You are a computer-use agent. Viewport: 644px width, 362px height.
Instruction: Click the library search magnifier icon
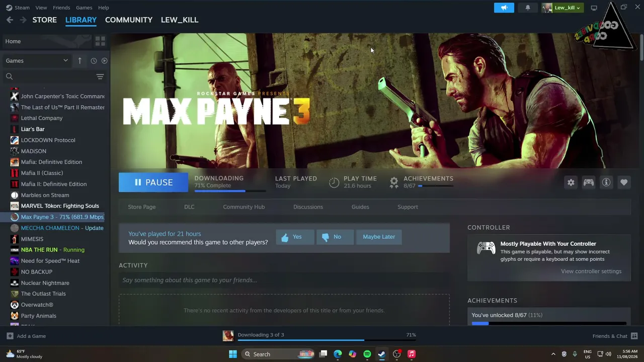(x=9, y=76)
